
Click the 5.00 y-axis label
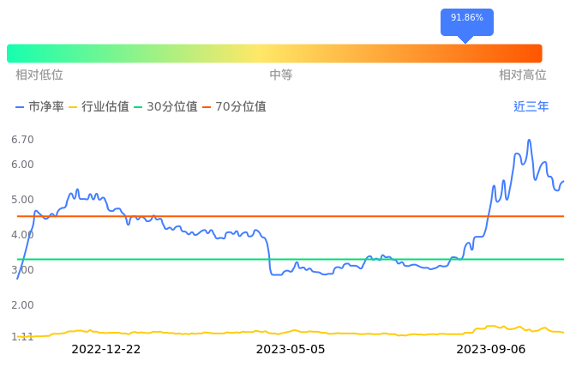[x=22, y=200]
